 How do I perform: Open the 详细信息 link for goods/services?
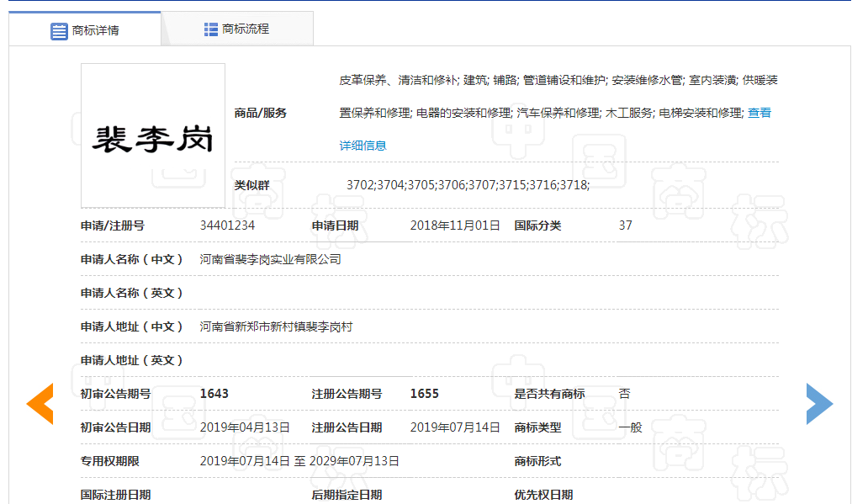click(363, 146)
